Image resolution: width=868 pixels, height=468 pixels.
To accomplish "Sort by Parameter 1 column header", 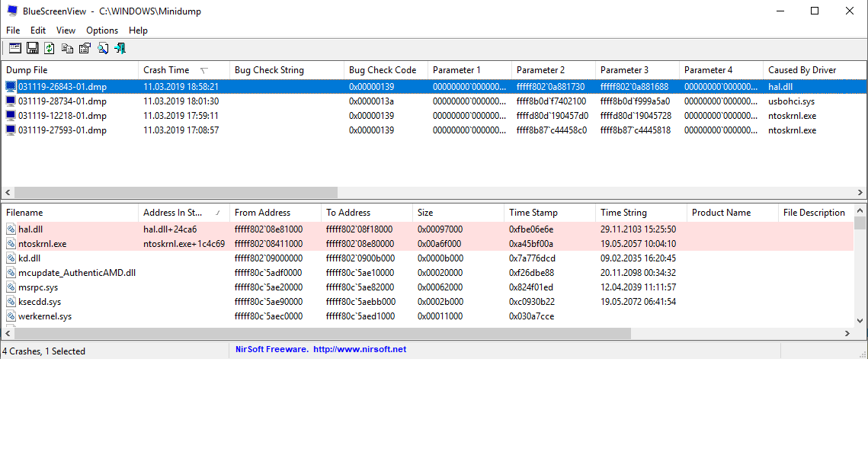I will [469, 70].
